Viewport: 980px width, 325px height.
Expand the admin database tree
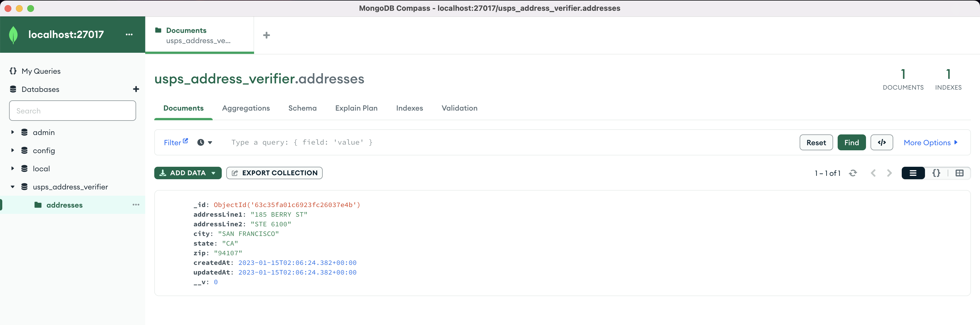click(12, 132)
